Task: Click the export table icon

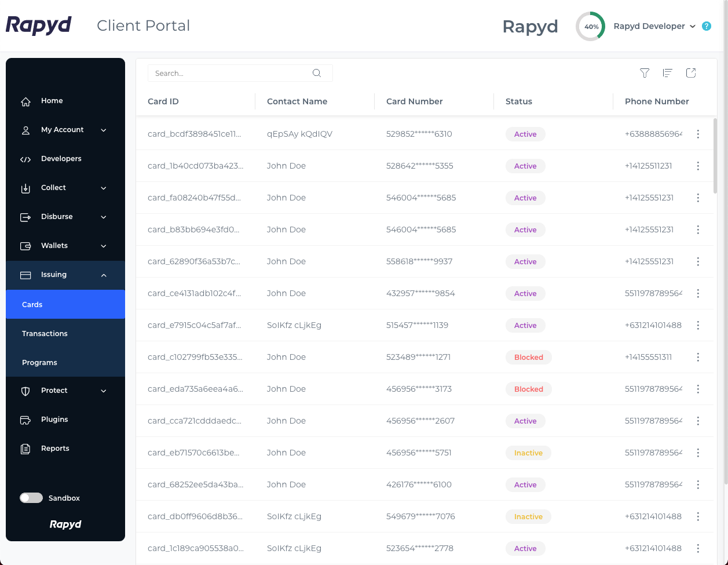Action: (x=691, y=73)
